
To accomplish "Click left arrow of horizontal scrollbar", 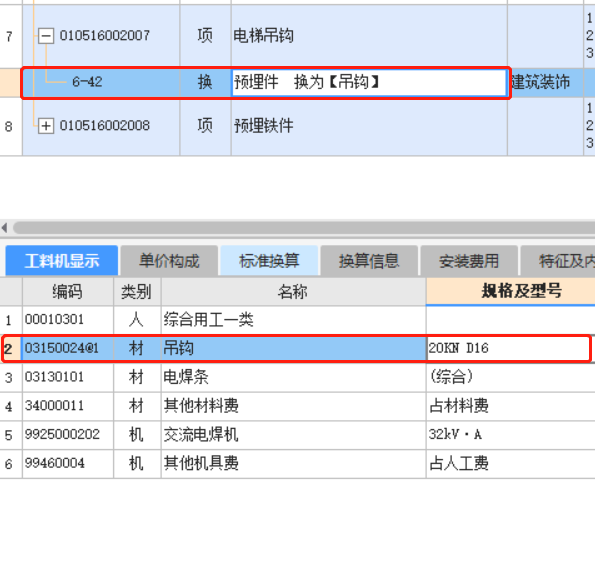I will coord(5,228).
